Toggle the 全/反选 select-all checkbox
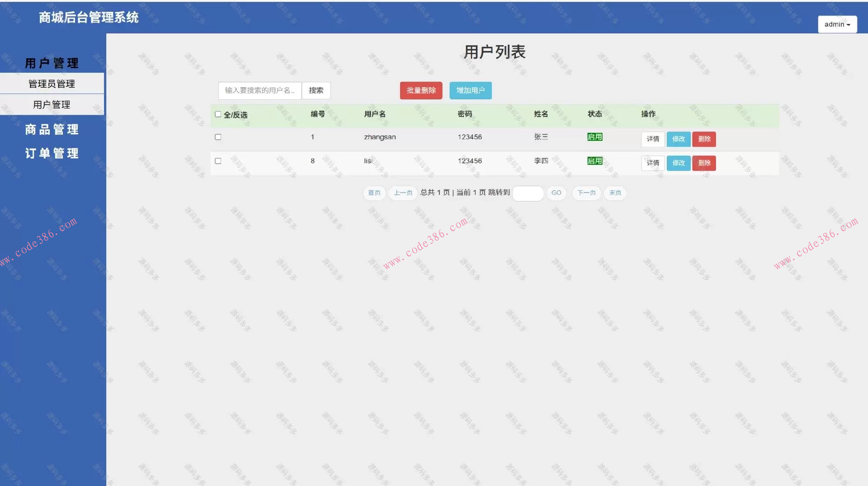Screen dimensions: 868x486 point(218,114)
